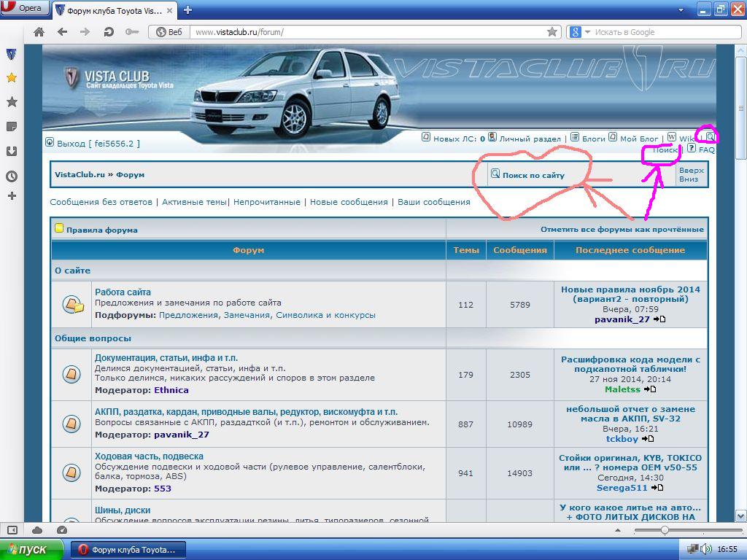The height and width of the screenshot is (560, 747).
Task: Open a new tab with plus button
Action: tap(188, 10)
